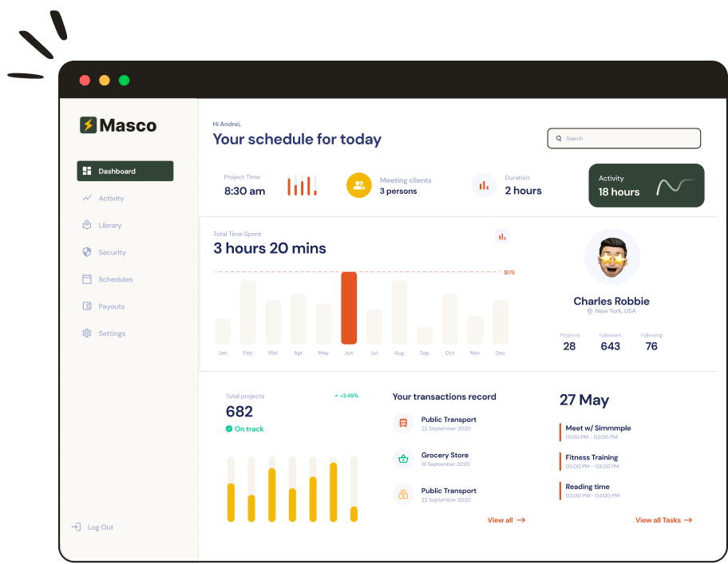This screenshot has height=564, width=728.
Task: Open the Activity page from sidebar
Action: pos(111,199)
